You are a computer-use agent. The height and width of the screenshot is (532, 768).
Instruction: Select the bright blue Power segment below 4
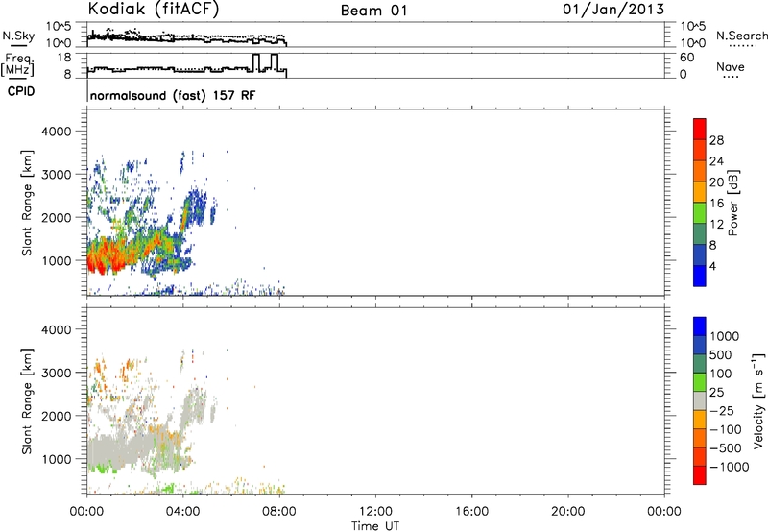tap(700, 276)
